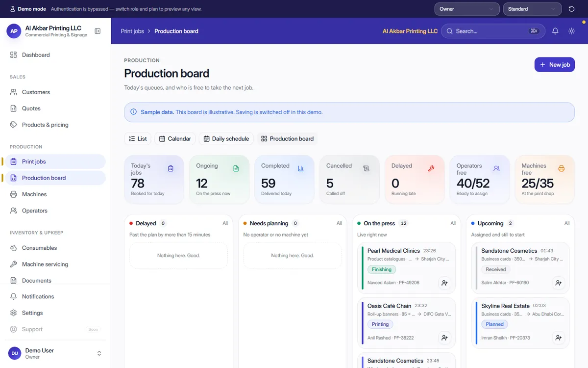Viewport: 588px width, 368px height.
Task: Open the Standard plan dropdown
Action: [532, 9]
